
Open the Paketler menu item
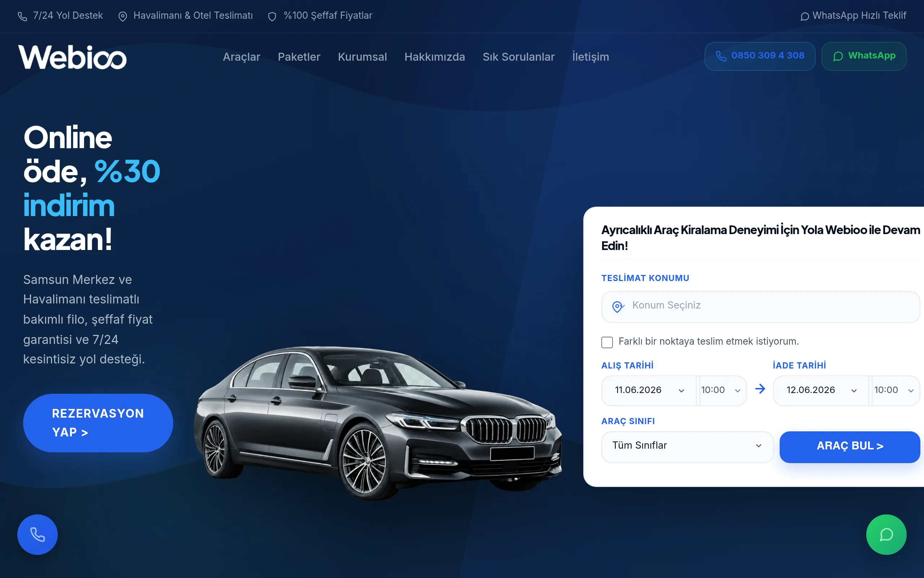(299, 57)
